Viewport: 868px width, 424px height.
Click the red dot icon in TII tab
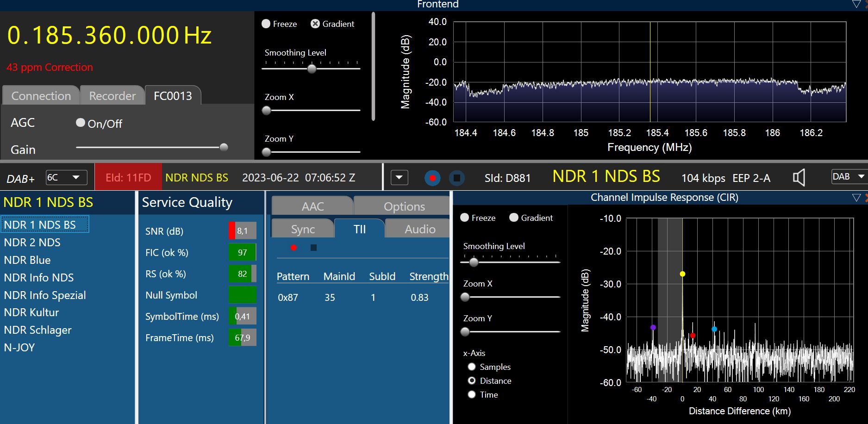[x=293, y=248]
